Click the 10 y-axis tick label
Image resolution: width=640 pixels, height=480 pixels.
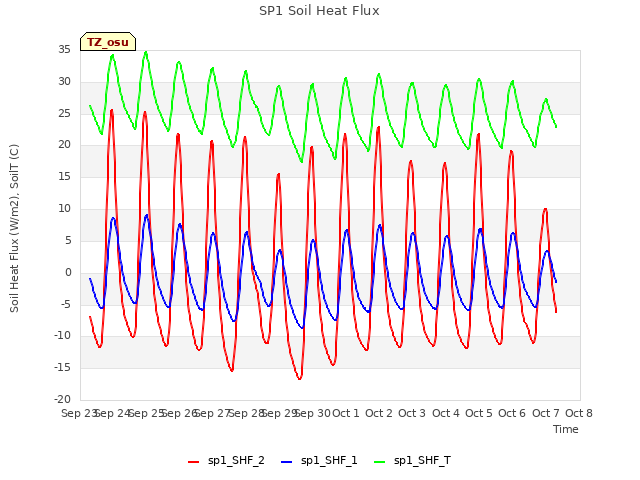pyautogui.click(x=64, y=209)
